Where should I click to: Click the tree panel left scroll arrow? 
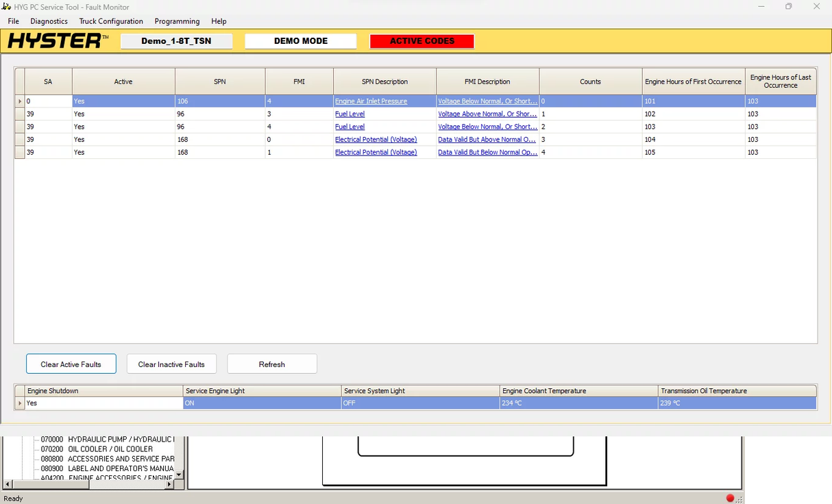(7, 484)
